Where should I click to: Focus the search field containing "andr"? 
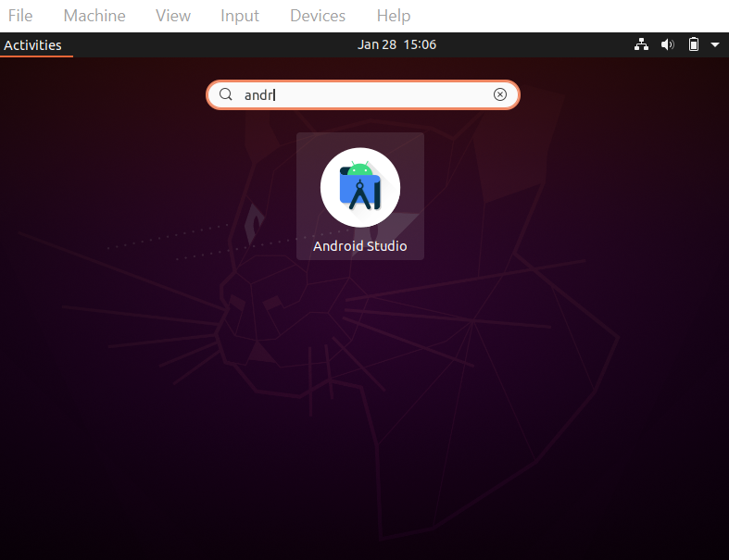pos(362,94)
